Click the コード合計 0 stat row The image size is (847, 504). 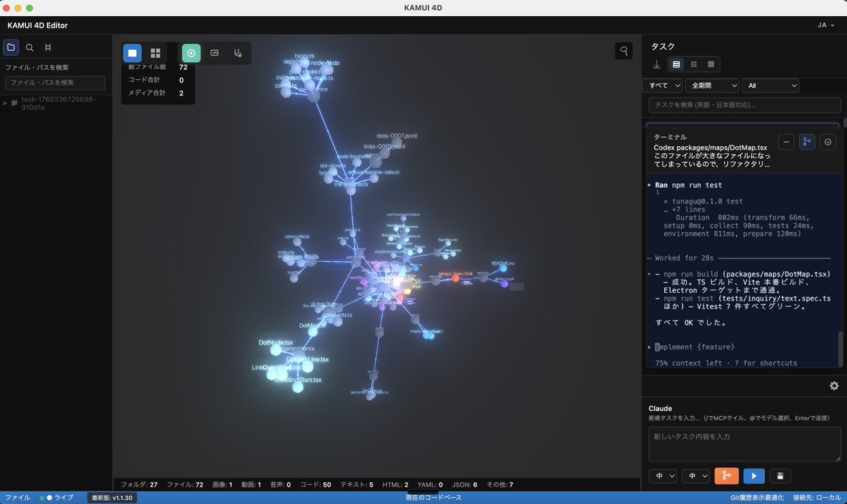(157, 80)
